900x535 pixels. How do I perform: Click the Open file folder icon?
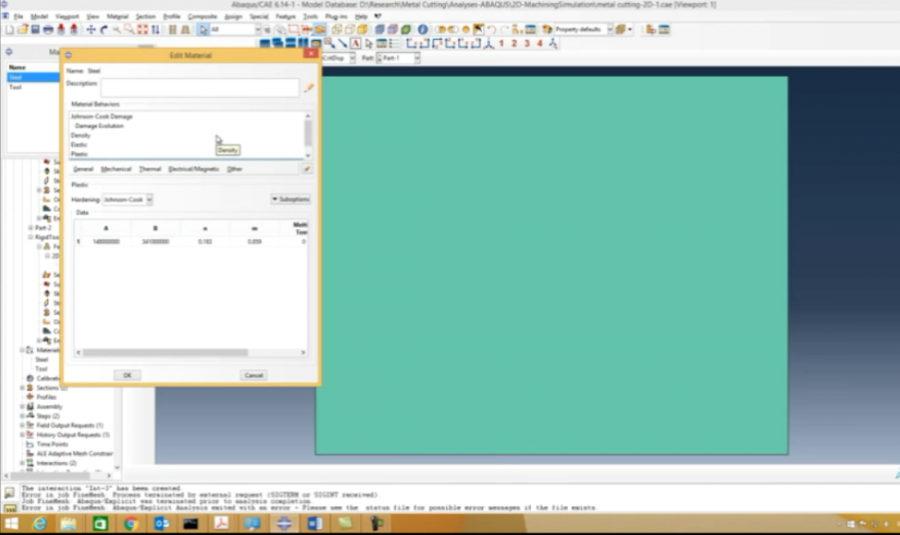(22, 29)
